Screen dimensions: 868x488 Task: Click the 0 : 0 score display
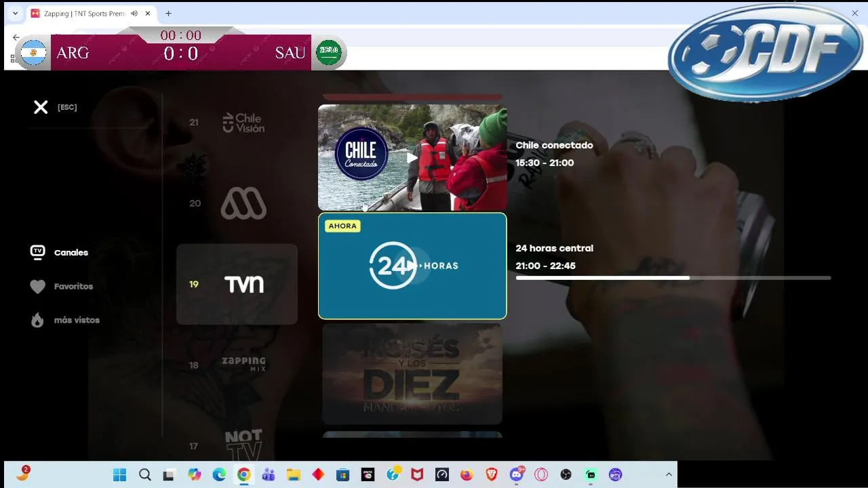point(180,53)
